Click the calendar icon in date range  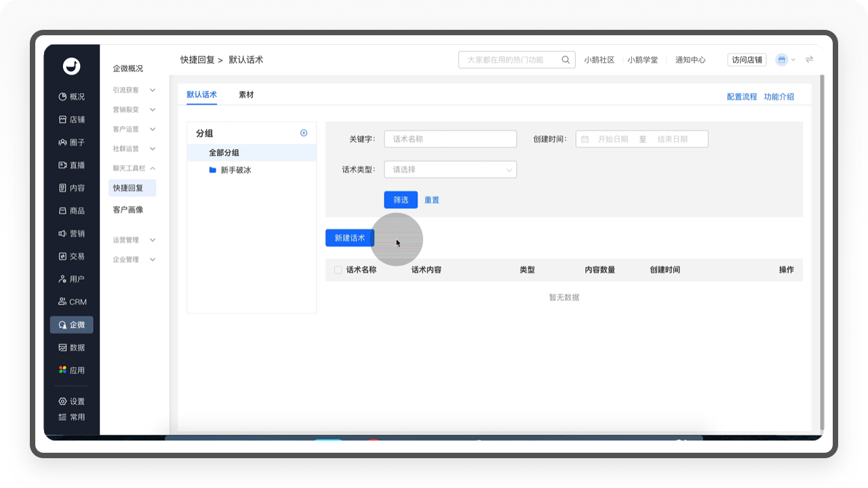585,139
